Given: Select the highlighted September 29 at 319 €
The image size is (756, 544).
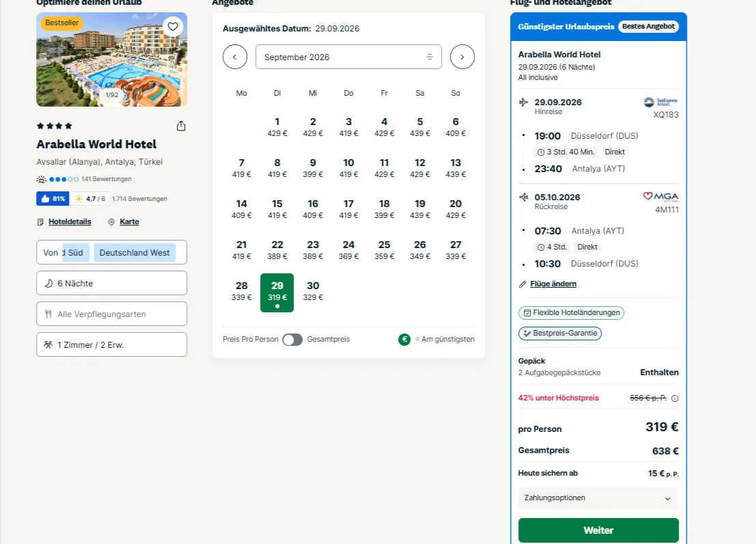Looking at the screenshot, I should pyautogui.click(x=277, y=293).
